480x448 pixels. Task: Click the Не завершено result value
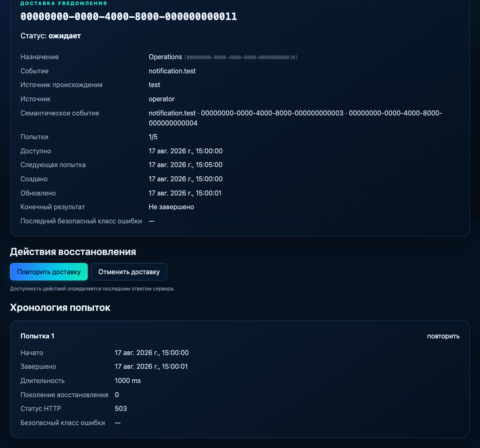(171, 207)
